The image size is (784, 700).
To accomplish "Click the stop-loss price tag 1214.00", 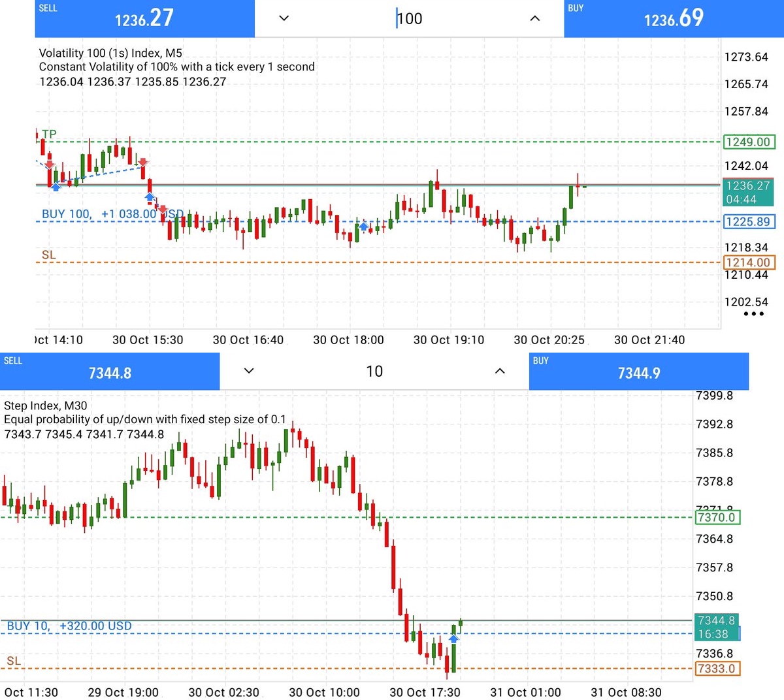I will [749, 262].
